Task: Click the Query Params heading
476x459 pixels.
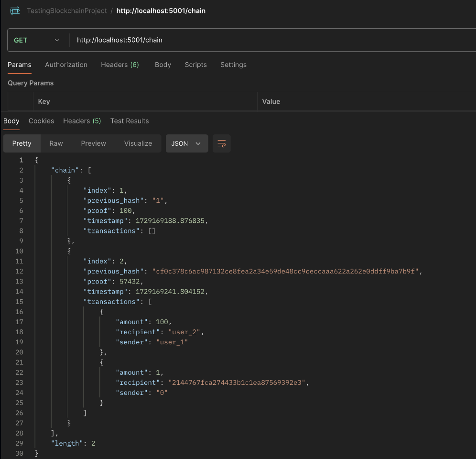Action: pos(31,83)
